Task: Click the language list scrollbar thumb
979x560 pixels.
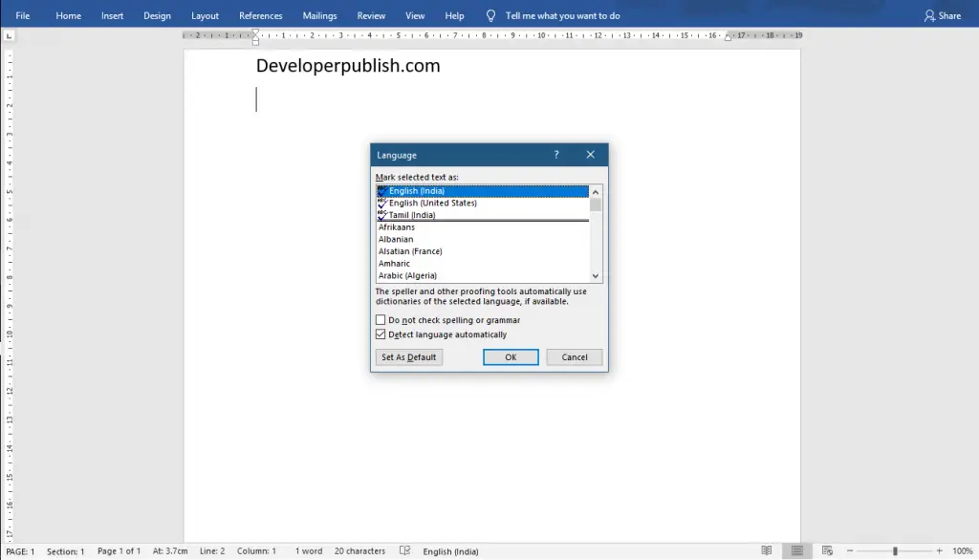Action: tap(596, 205)
